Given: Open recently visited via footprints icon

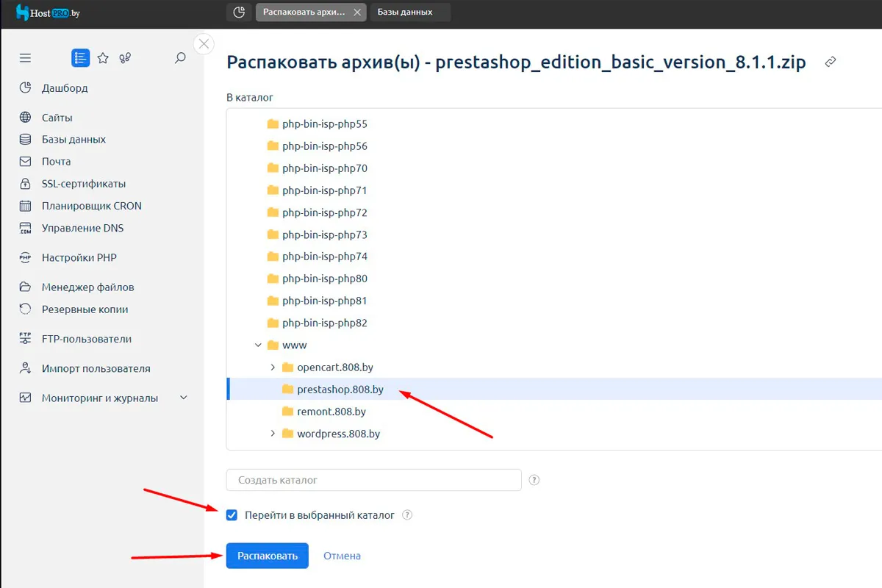Looking at the screenshot, I should tap(126, 58).
